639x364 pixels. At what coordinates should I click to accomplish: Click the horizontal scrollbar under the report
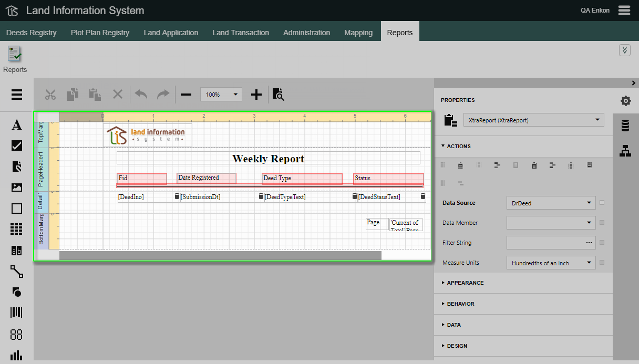(x=220, y=255)
